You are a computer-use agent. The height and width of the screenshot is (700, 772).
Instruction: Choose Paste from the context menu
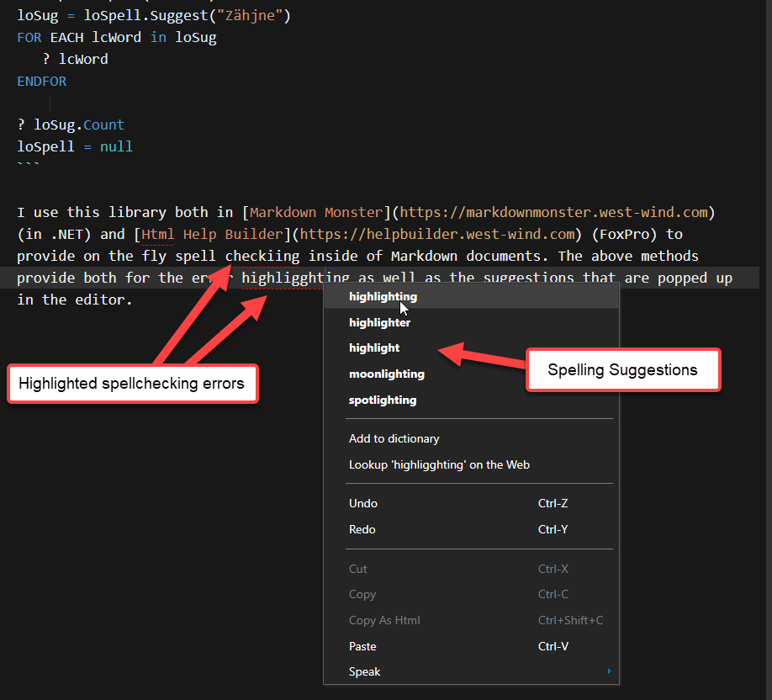[362, 646]
